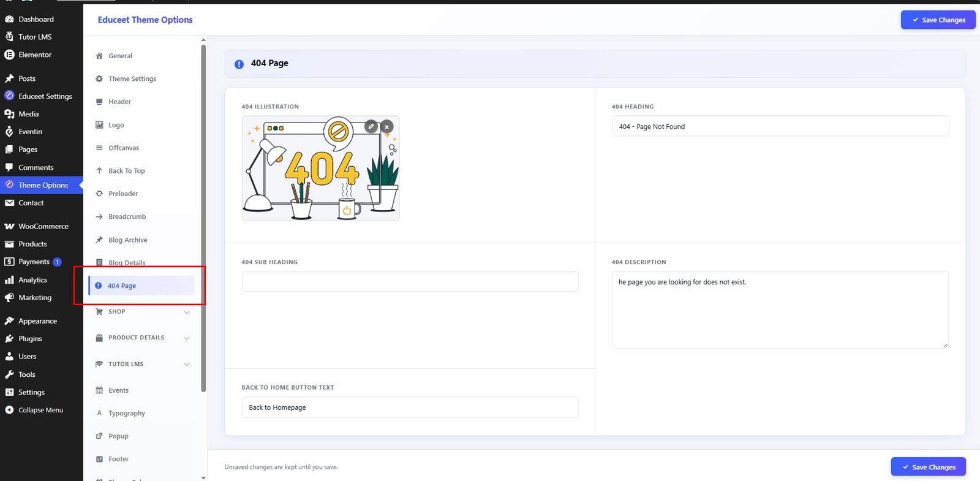Click the bottom Save Changes button

(928, 467)
